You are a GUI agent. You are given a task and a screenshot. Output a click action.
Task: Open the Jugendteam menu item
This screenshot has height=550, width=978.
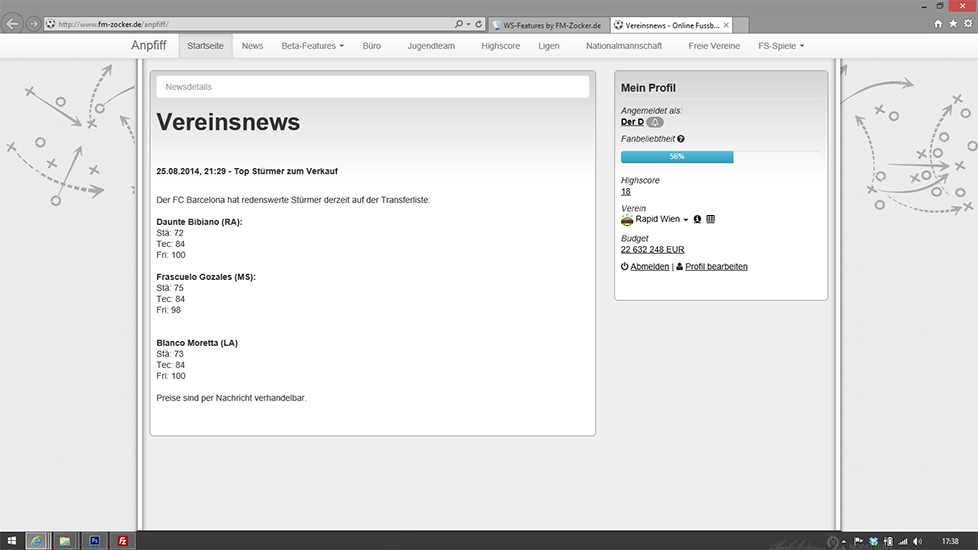coord(431,46)
